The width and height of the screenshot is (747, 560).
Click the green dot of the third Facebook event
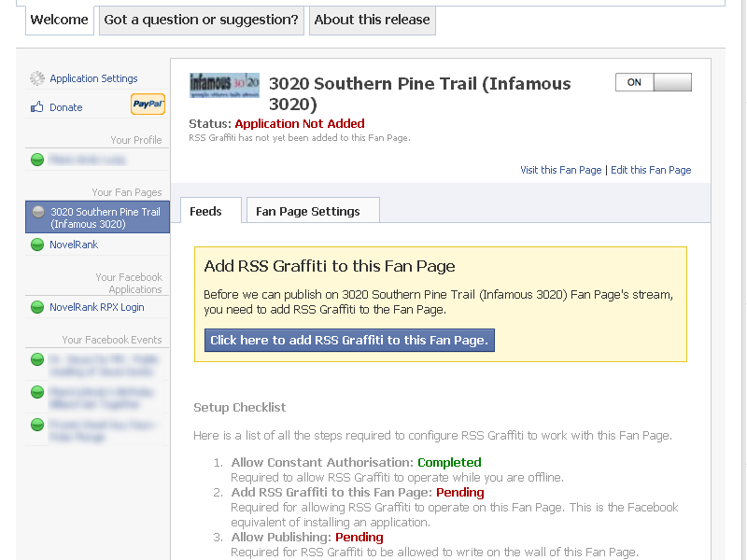coord(37,425)
